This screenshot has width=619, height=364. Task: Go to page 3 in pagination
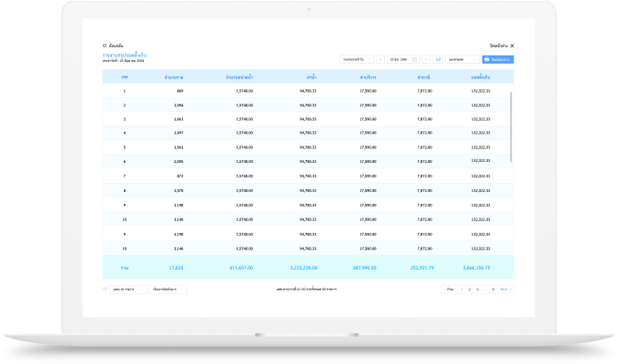pos(477,288)
